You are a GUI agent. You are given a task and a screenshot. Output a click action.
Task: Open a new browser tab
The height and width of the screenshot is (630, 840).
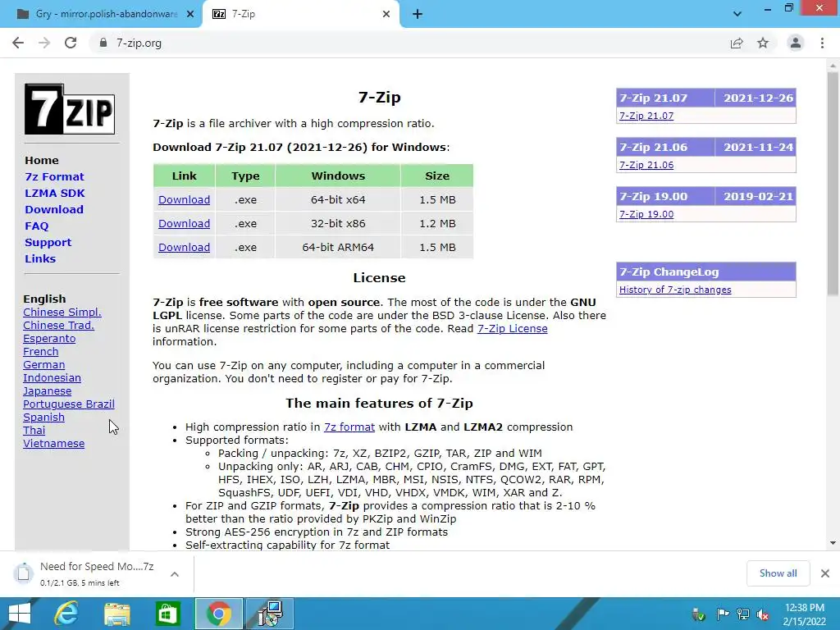pos(418,14)
